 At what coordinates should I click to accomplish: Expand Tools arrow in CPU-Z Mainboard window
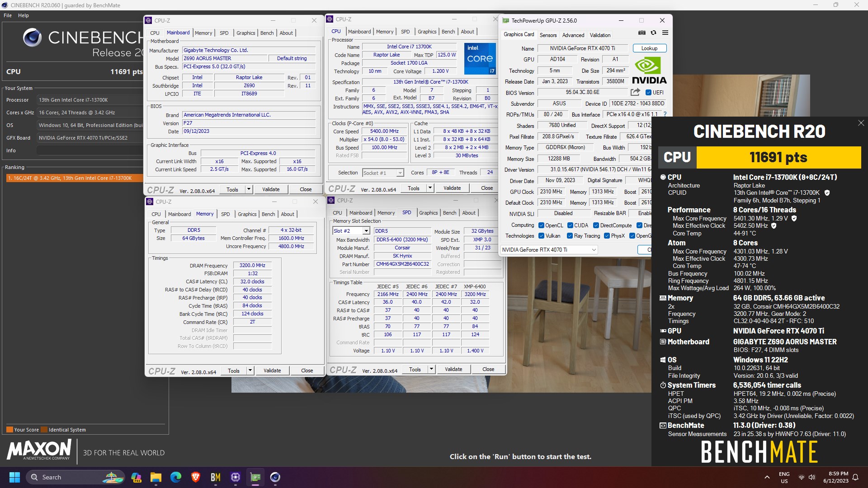pos(249,189)
